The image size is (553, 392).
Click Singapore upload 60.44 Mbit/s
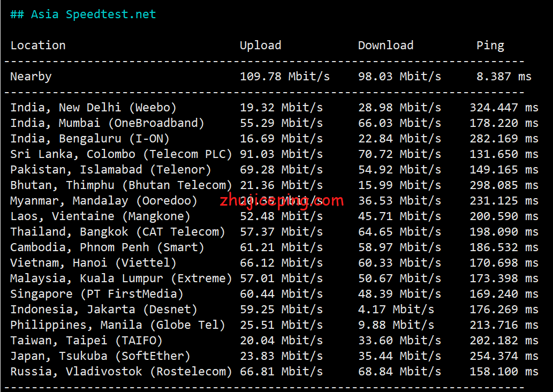(281, 294)
